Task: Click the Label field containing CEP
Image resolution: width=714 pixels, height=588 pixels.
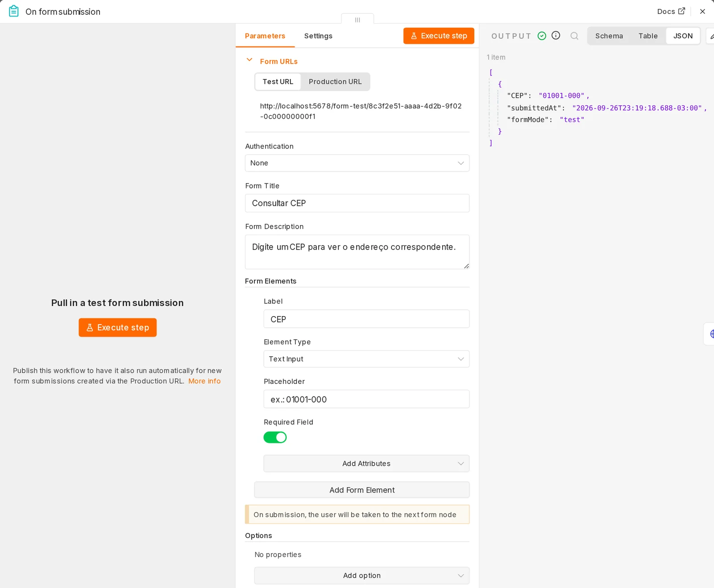Action: (x=366, y=319)
